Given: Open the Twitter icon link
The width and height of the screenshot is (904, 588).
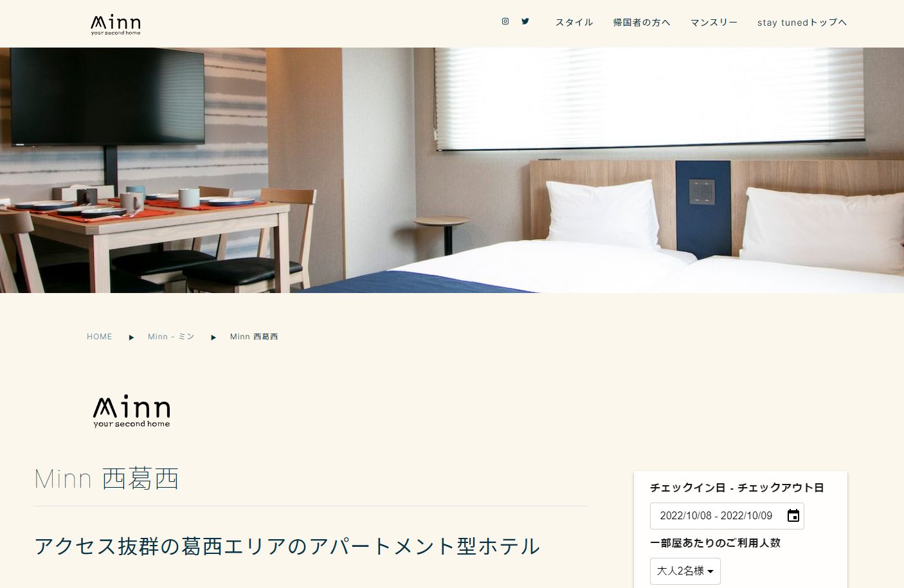Looking at the screenshot, I should (525, 21).
